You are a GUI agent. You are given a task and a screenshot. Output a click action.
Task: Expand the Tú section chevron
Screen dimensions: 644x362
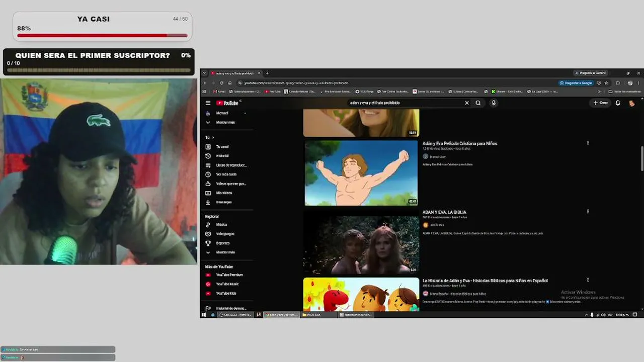pyautogui.click(x=213, y=137)
